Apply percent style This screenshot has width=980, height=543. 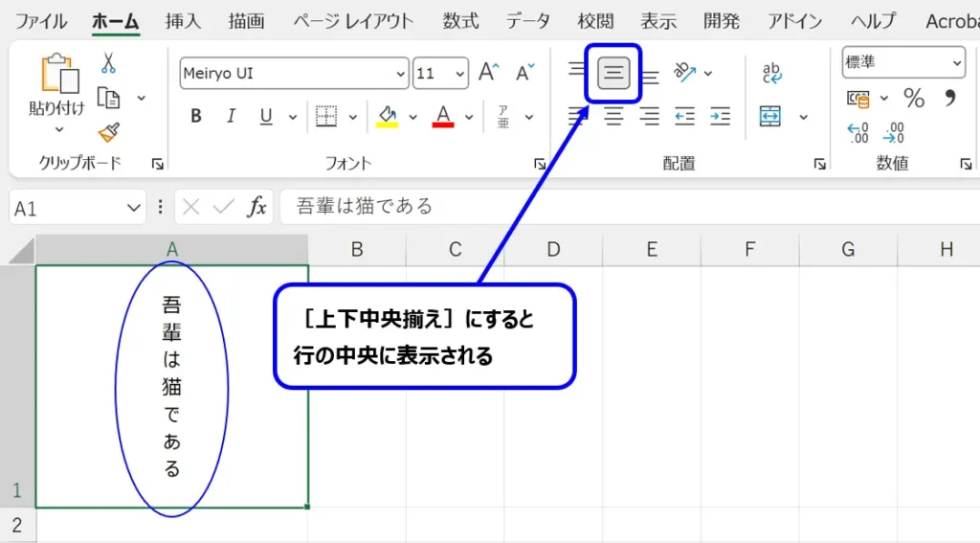coord(914,99)
